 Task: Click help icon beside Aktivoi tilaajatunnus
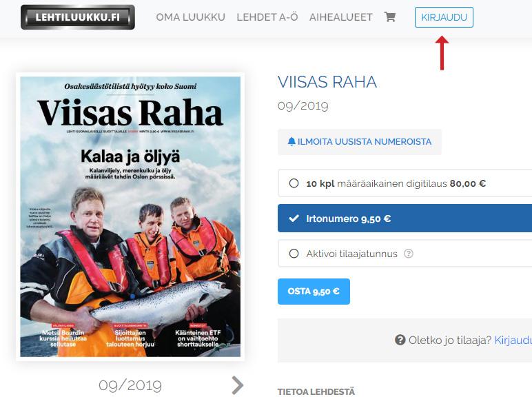pos(409,254)
